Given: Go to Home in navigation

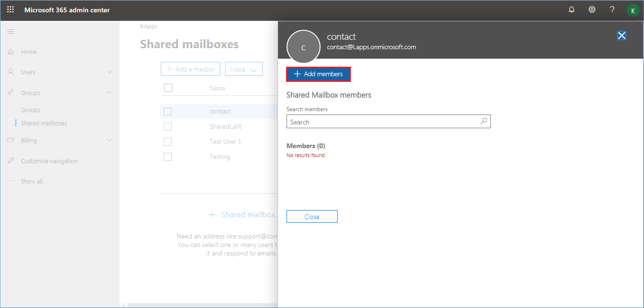Looking at the screenshot, I should pyautogui.click(x=29, y=52).
